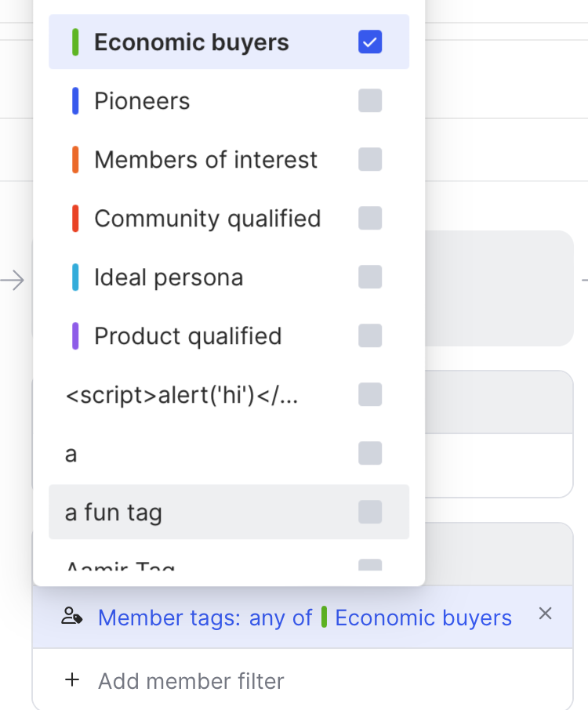This screenshot has width=588, height=710.
Task: Click the Ideal persona tag label
Action: [x=169, y=277]
